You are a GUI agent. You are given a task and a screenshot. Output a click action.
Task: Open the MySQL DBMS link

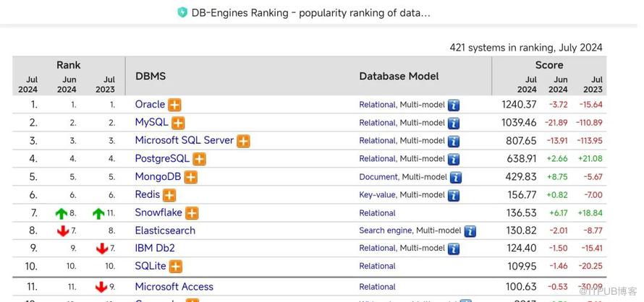point(151,122)
